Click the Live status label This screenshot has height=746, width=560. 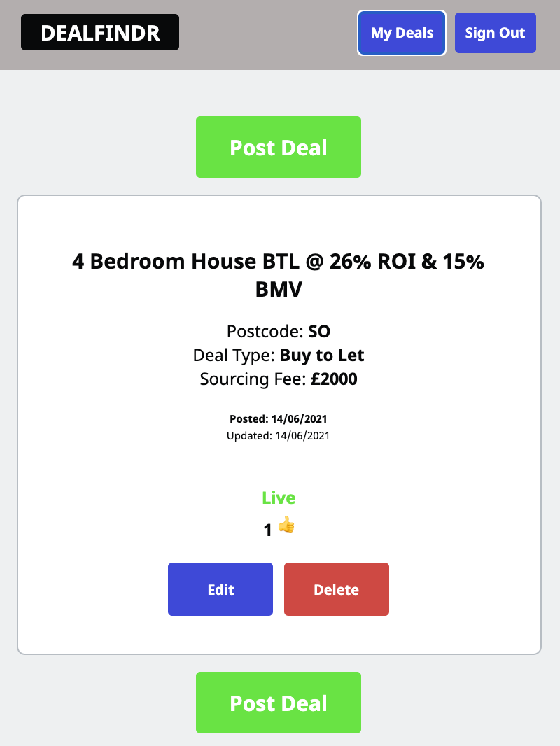coord(279,498)
